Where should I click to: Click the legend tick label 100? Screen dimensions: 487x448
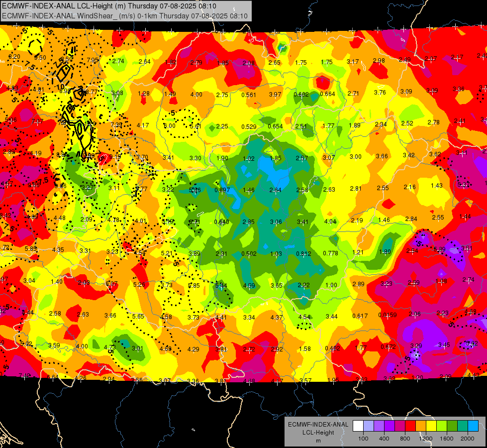(x=363, y=439)
